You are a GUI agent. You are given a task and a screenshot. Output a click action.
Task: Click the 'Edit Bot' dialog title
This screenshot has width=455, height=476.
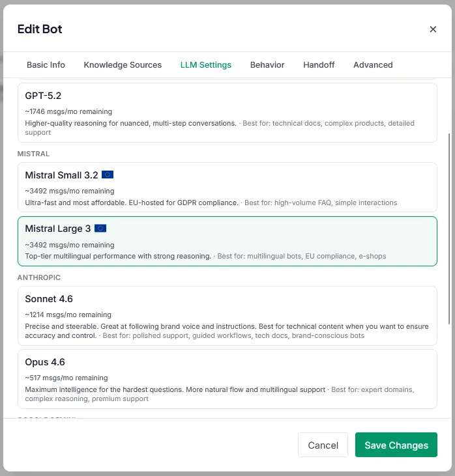click(x=40, y=29)
